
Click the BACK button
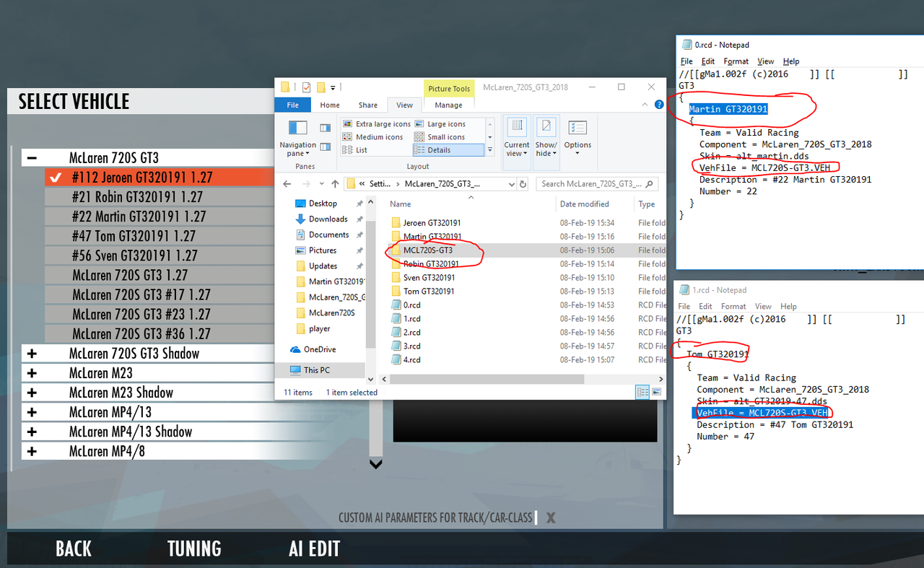74,549
